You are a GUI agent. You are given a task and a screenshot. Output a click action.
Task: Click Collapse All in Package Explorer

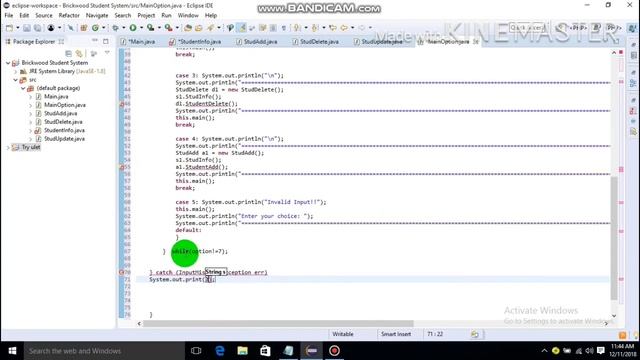(x=69, y=53)
